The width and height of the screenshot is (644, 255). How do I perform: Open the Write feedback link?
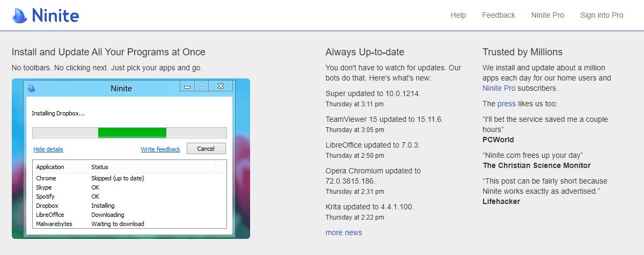point(160,149)
